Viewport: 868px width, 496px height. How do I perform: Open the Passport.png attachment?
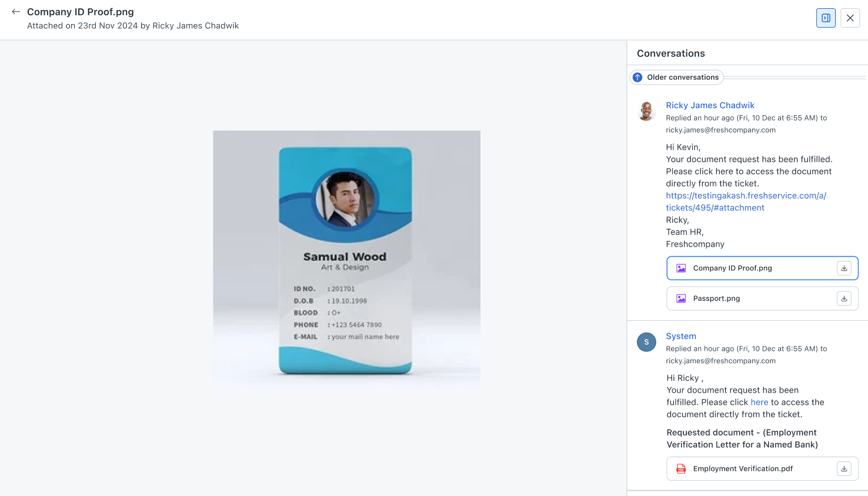(762, 299)
